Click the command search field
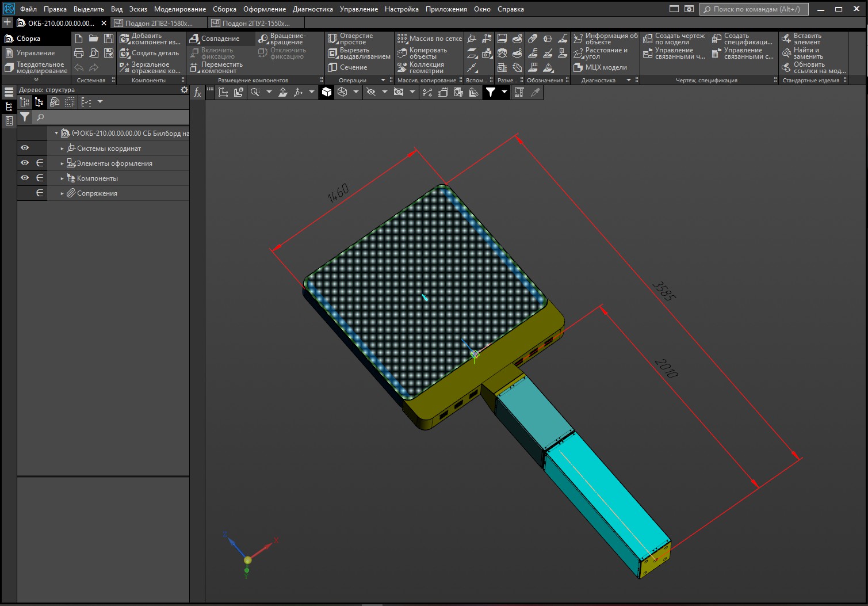Screen dimensions: 868x606 coord(754,9)
